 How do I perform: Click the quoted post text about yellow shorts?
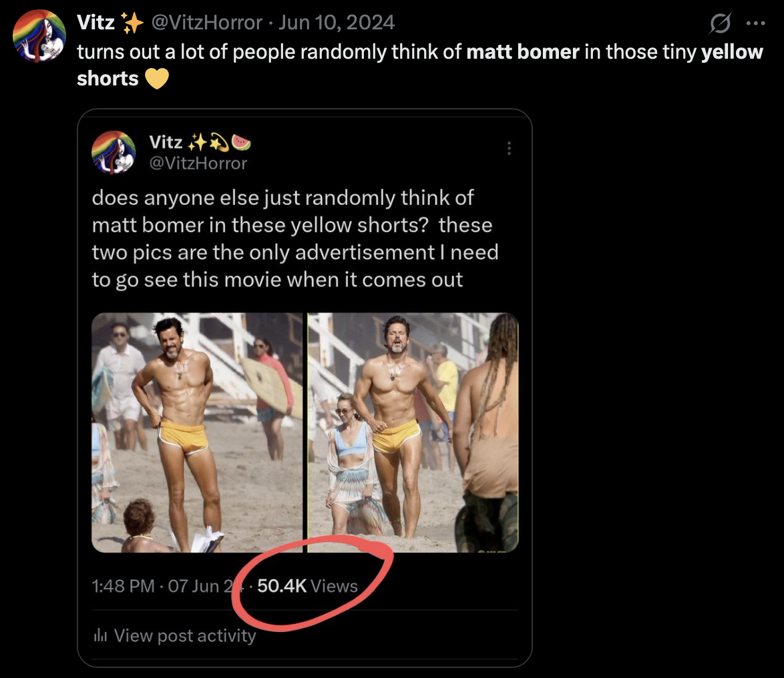pyautogui.click(x=295, y=238)
